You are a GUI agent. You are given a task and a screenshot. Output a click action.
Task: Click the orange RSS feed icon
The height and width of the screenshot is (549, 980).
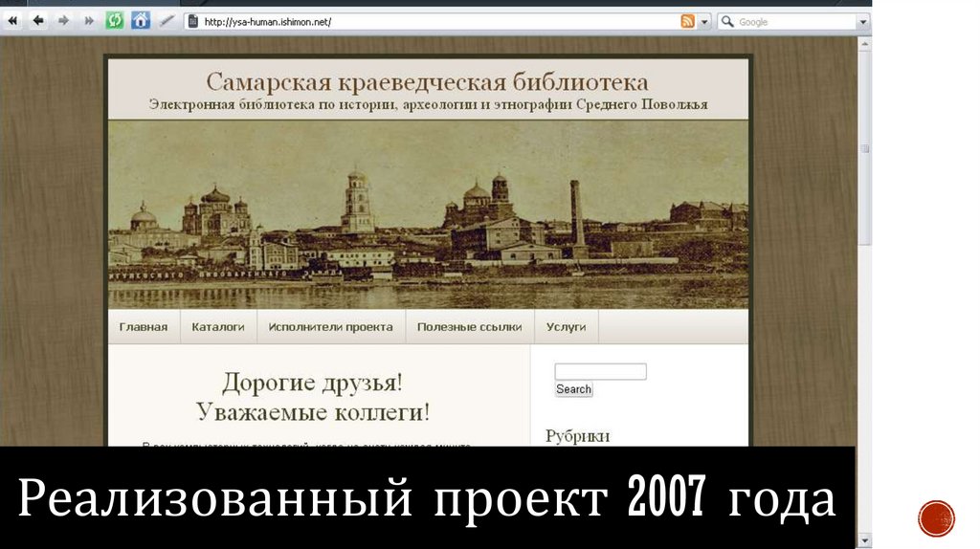click(687, 22)
